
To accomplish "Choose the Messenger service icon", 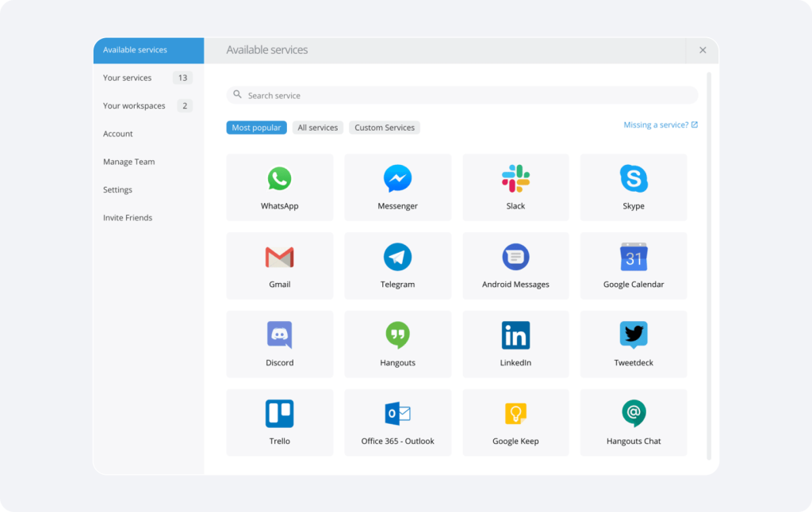I will click(x=398, y=178).
